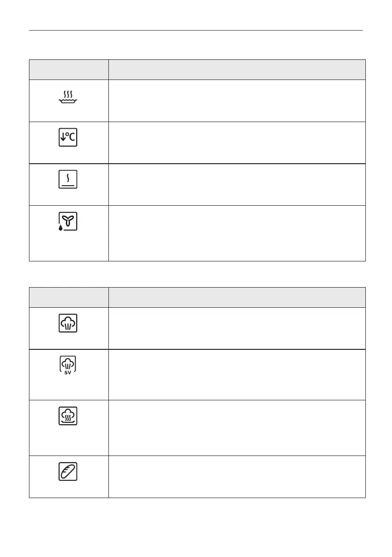Viewport: 392px width, 557px height.
Task: Choose the fan with water drop icon
Action: [68, 221]
